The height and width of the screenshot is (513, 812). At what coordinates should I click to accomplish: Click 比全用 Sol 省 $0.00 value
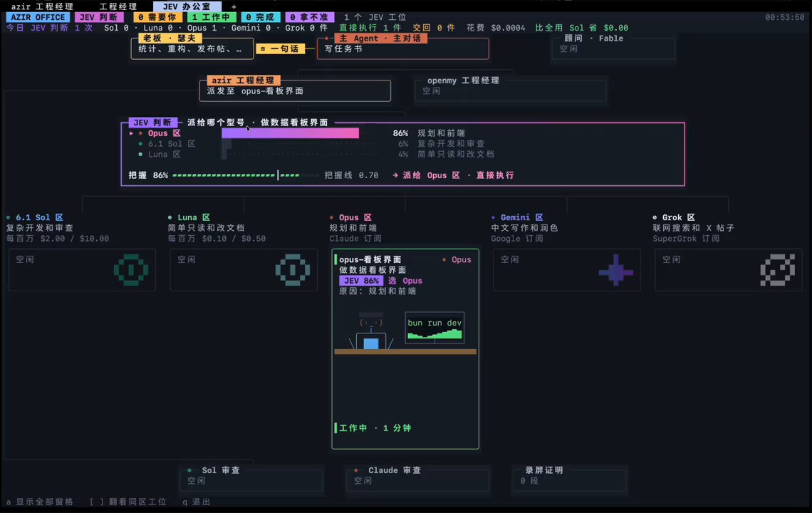pyautogui.click(x=581, y=28)
